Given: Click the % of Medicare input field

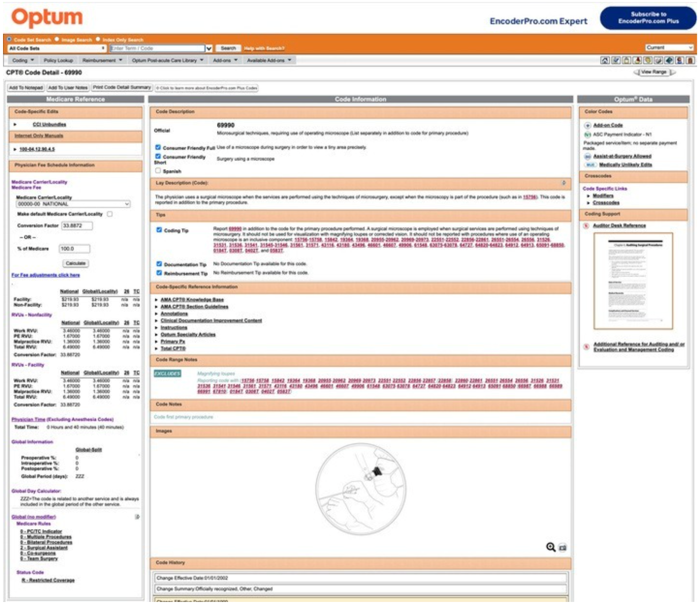Looking at the screenshot, I should tap(74, 249).
